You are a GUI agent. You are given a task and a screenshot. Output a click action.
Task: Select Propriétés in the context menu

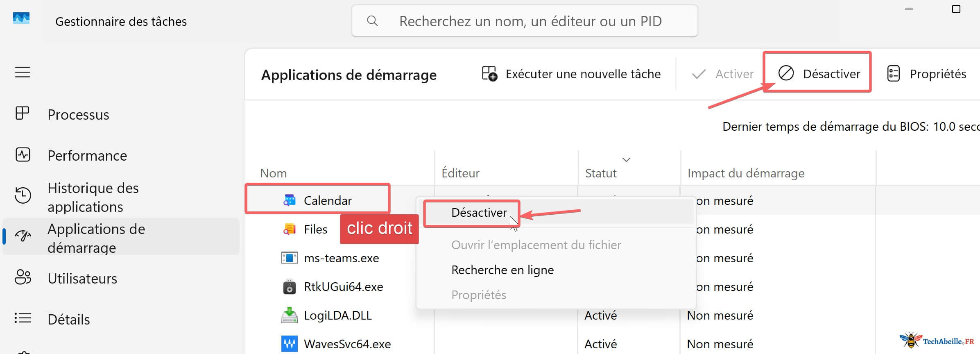coord(479,295)
